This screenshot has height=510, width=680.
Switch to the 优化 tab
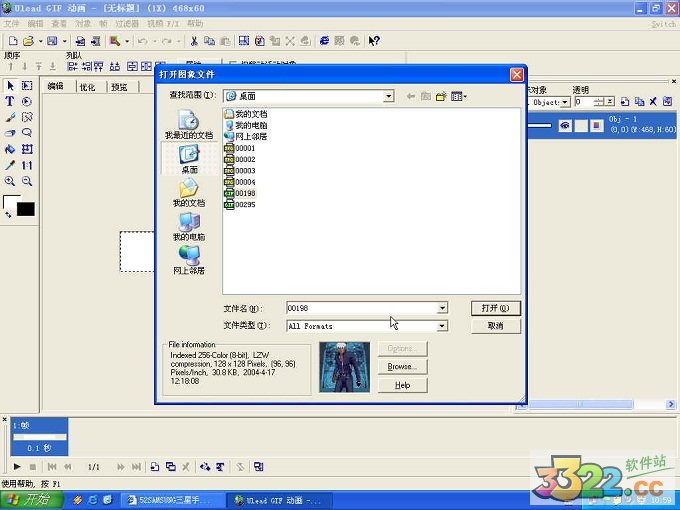pyautogui.click(x=87, y=87)
